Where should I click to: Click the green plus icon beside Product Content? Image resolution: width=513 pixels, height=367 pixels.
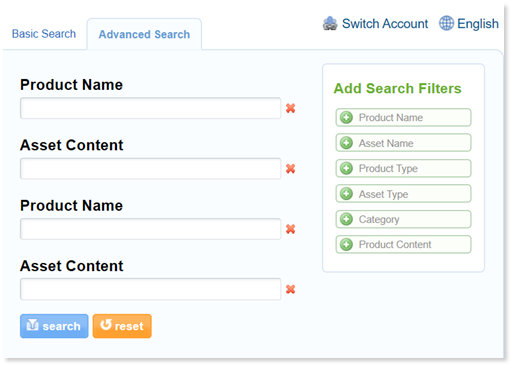[x=346, y=244]
